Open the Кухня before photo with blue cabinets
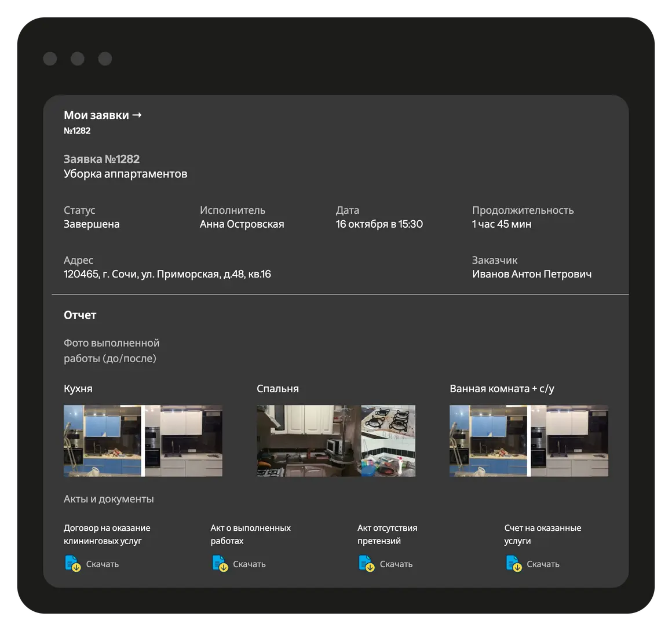 coord(102,440)
